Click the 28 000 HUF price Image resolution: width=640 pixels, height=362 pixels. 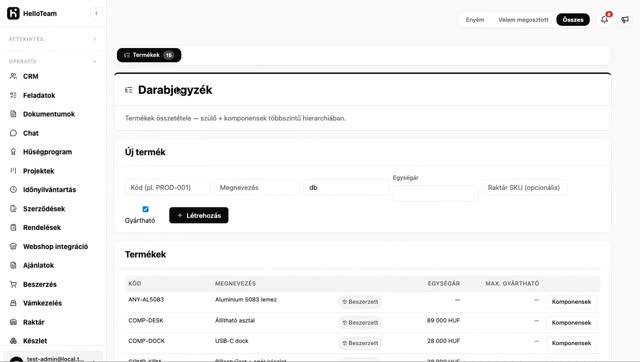443,341
